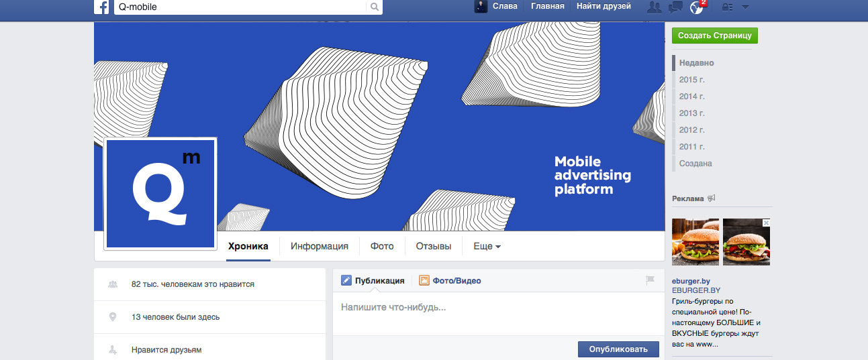This screenshot has height=360, width=868.
Task: Click the Публикация pencil icon
Action: click(x=346, y=281)
